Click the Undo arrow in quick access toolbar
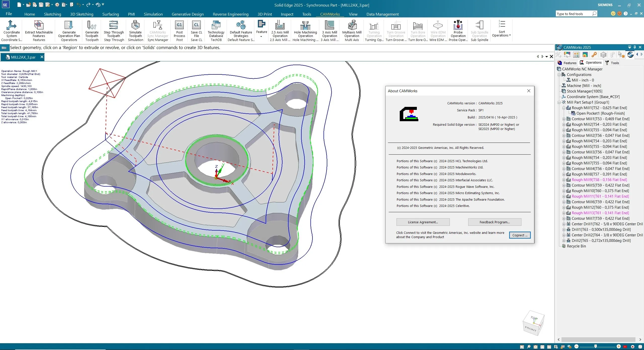Viewport: 644px width, 350px height. (x=78, y=5)
